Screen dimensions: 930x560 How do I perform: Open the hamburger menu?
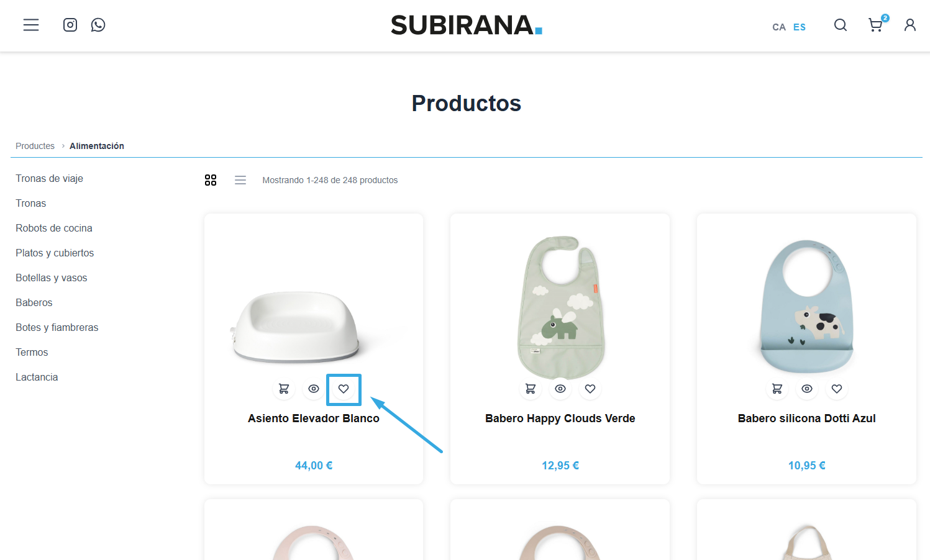coord(31,25)
